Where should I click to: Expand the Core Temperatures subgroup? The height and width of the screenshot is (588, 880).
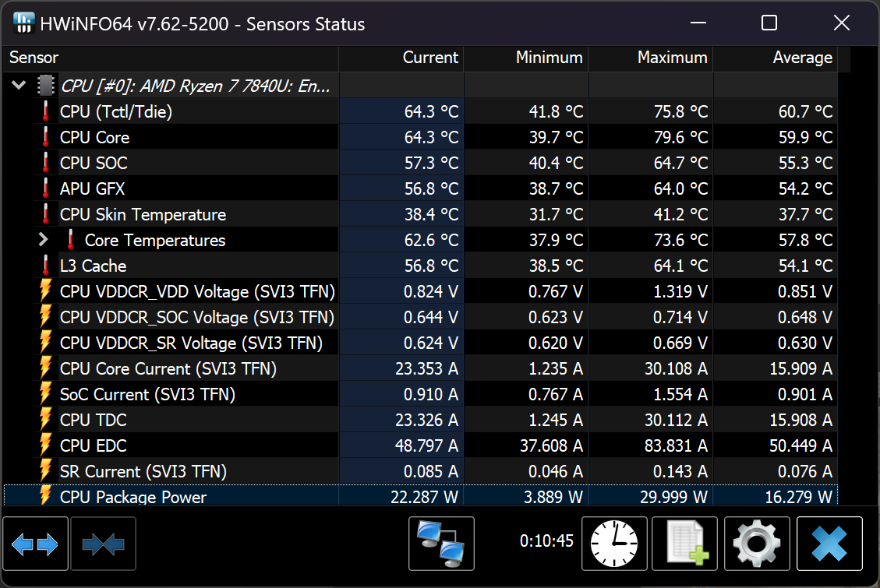44,240
